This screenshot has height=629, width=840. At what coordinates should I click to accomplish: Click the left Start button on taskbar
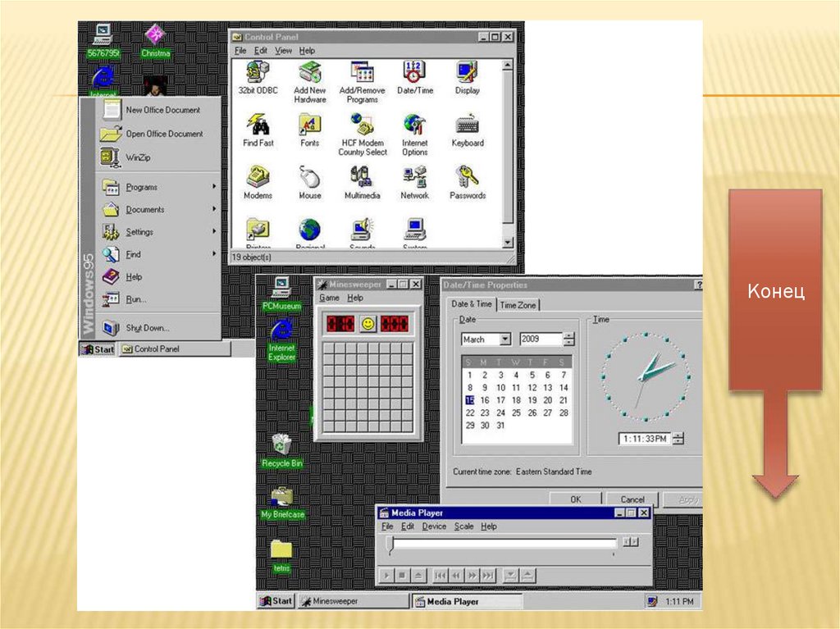click(97, 349)
